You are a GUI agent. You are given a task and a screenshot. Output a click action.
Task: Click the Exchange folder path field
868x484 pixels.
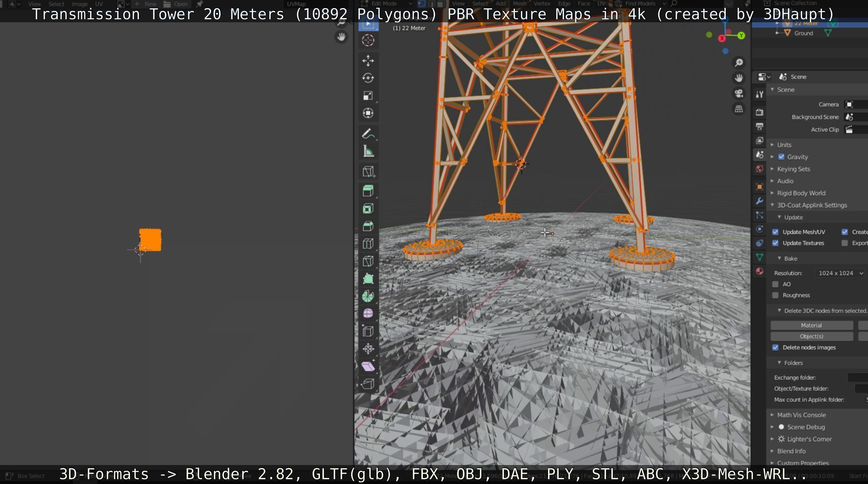(x=857, y=377)
